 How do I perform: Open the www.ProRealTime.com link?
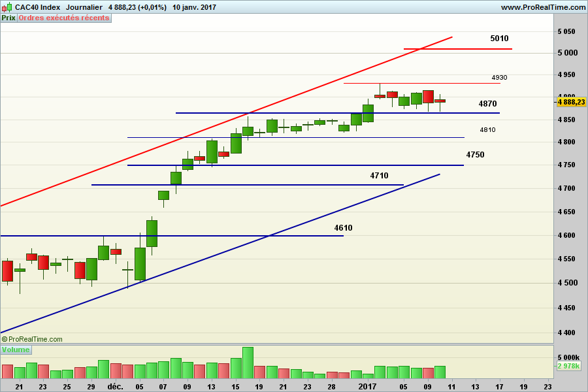543,7
